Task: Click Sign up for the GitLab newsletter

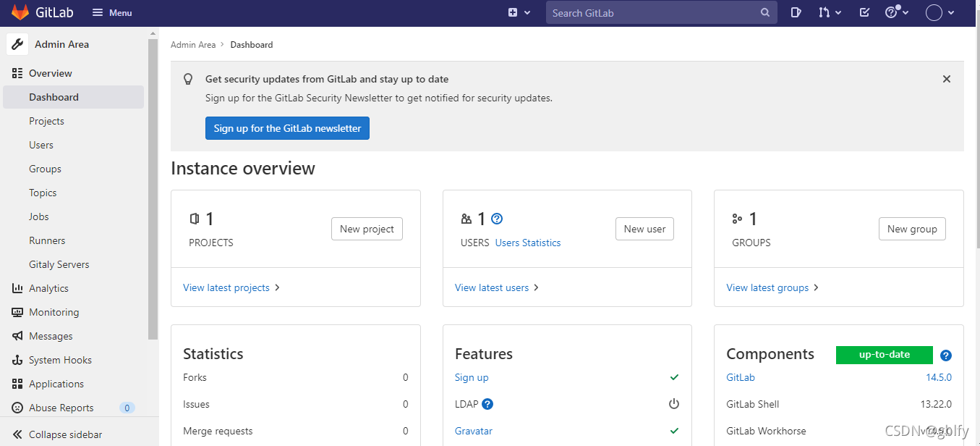Action: click(x=287, y=128)
